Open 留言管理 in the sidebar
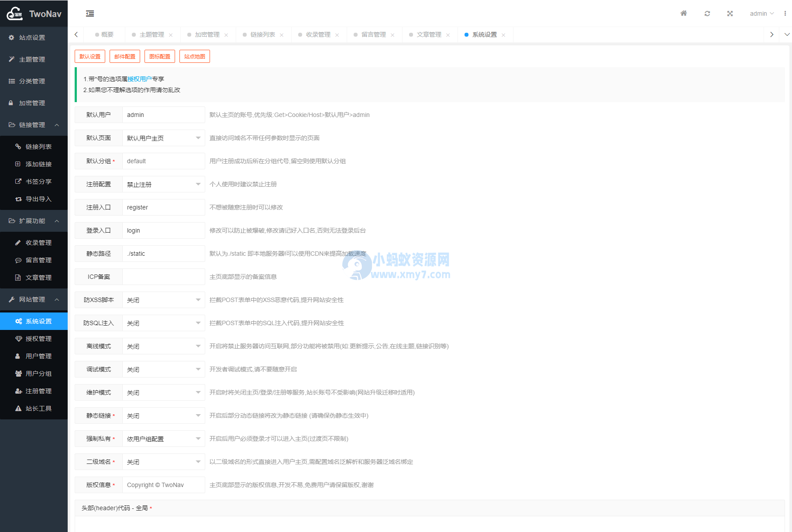 (x=34, y=260)
